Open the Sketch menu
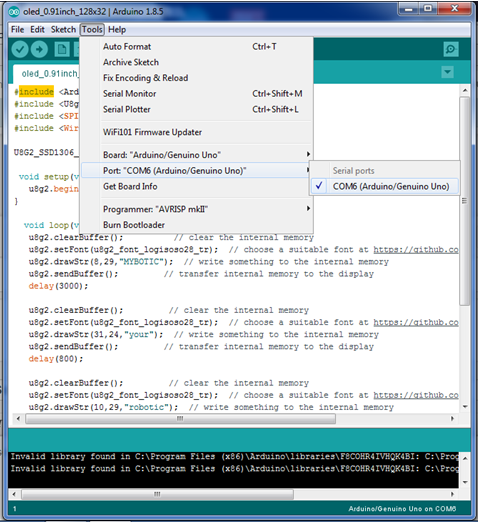Image resolution: width=478 pixels, height=522 pixels. coord(63,30)
